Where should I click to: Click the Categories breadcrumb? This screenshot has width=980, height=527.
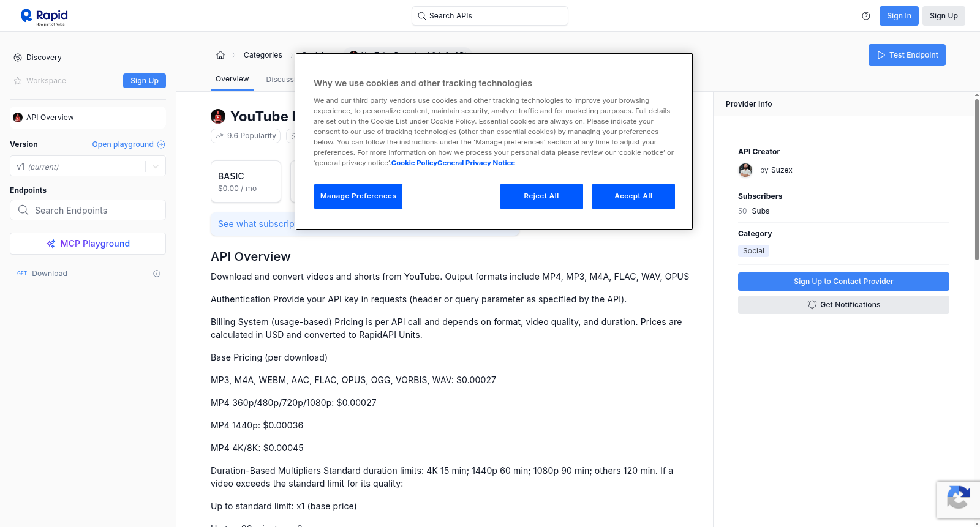coord(263,55)
